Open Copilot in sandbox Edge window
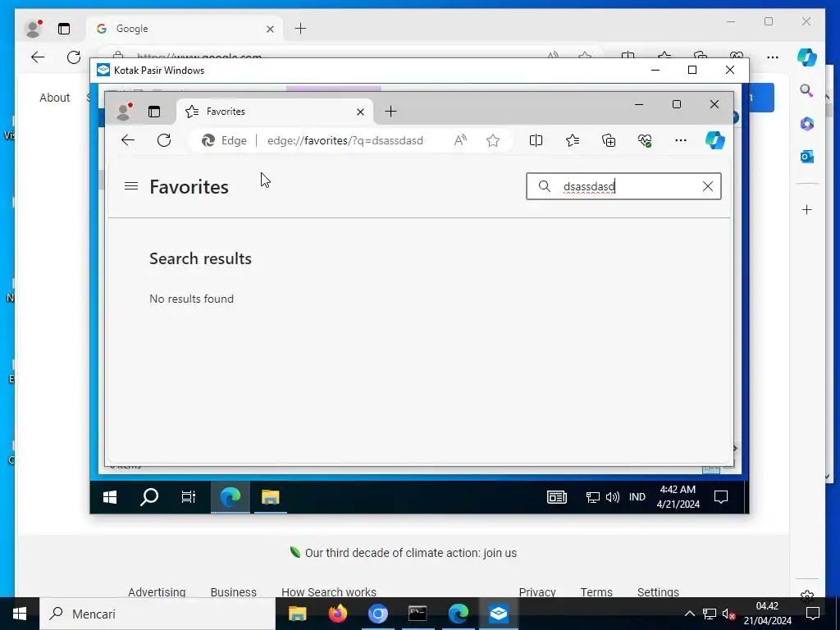 tap(715, 140)
